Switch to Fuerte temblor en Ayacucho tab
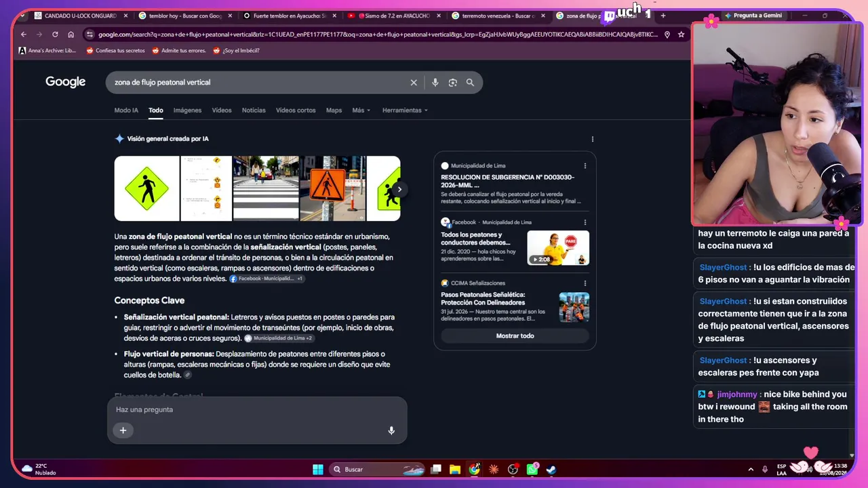The image size is (868, 488). tap(290, 16)
